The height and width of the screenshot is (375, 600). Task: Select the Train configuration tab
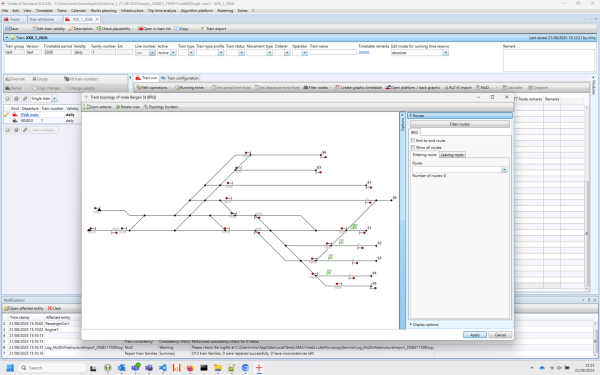point(180,78)
